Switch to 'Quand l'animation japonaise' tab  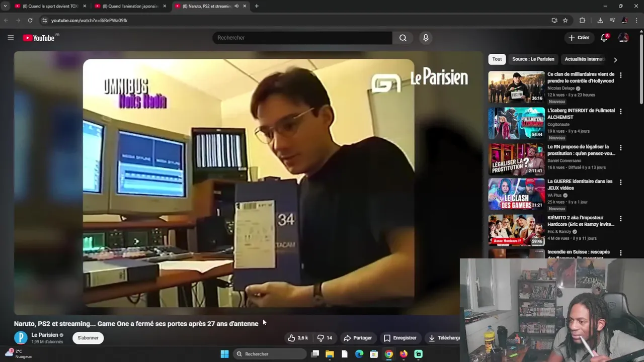[x=131, y=6]
